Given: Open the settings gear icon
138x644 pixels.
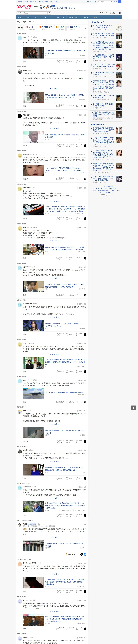Looking at the screenshot, I should pos(120,13).
